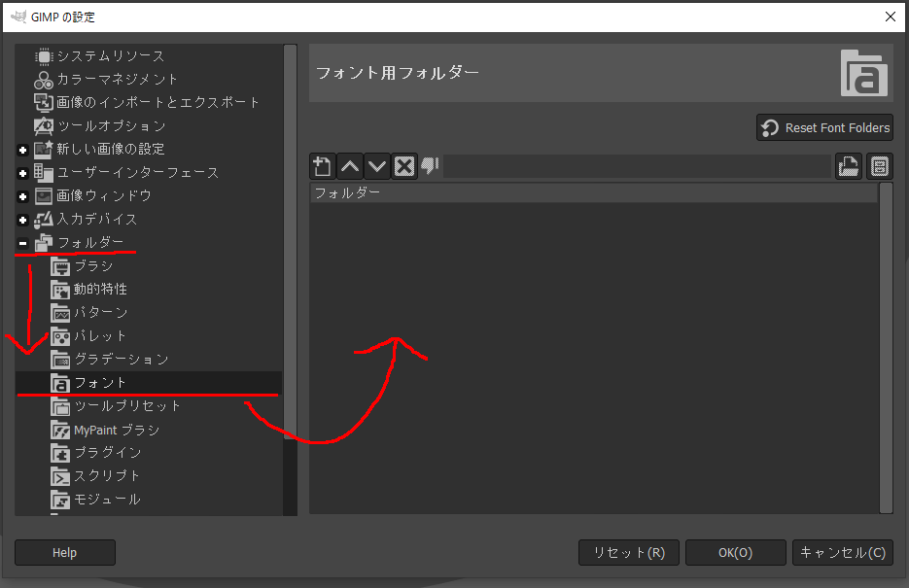Add a new folder to list
This screenshot has width=909, height=588.
pos(323,167)
